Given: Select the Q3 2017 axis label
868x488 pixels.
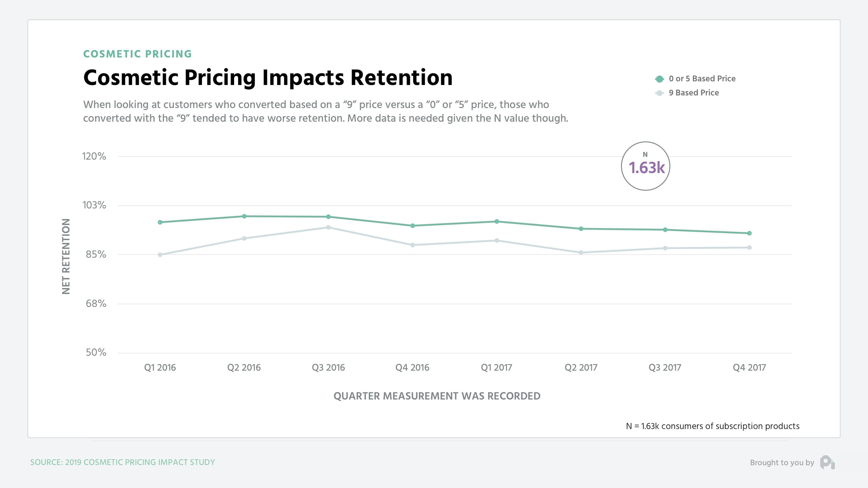Looking at the screenshot, I should (x=665, y=367).
